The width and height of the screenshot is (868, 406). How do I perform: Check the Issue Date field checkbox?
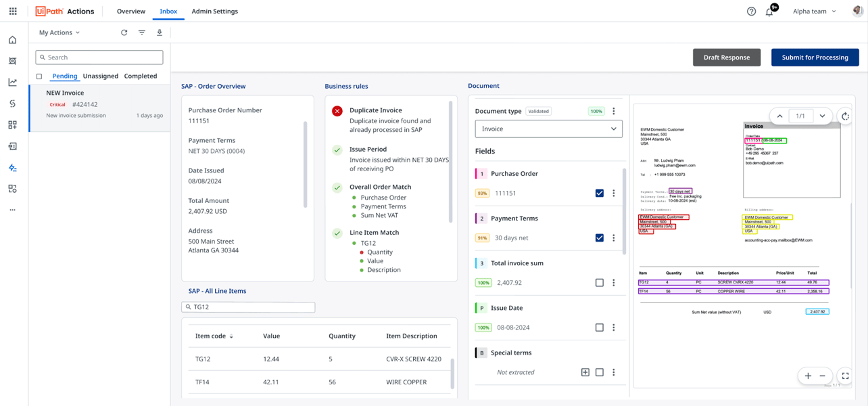[x=600, y=328]
